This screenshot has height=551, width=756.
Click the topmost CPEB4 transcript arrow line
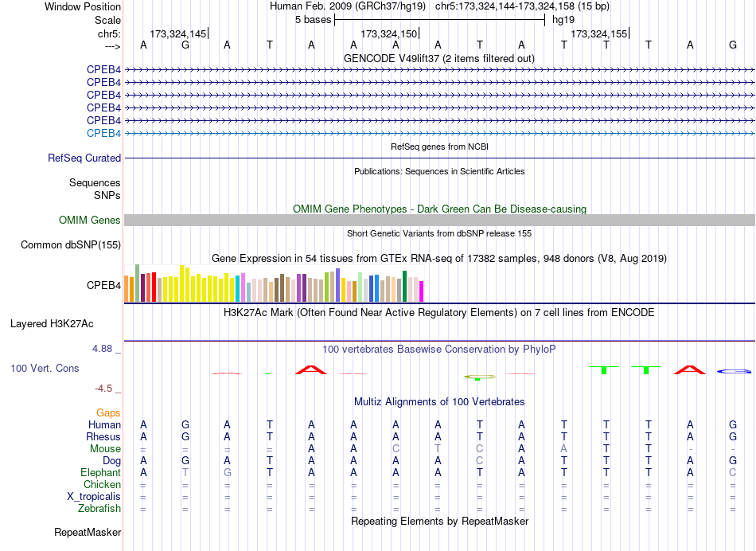pos(439,70)
